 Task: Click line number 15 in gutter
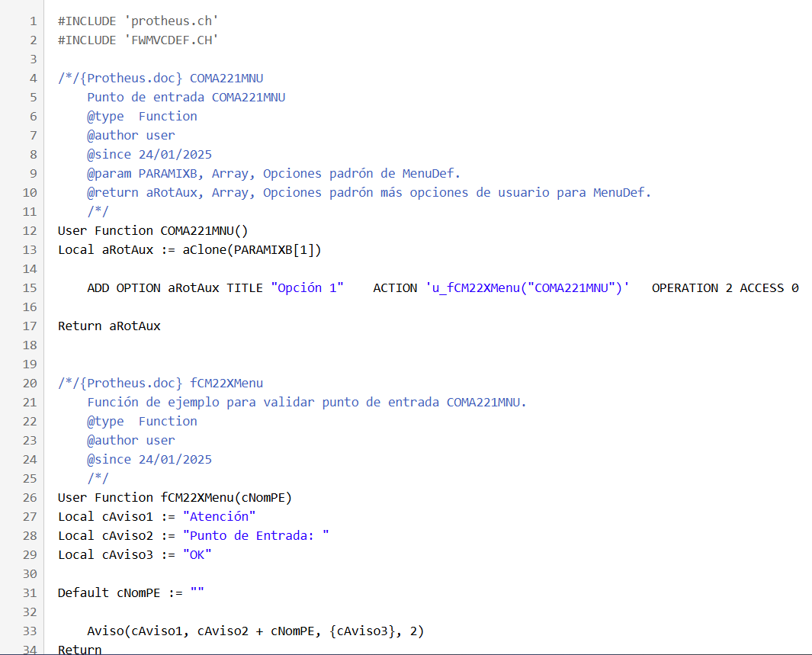pyautogui.click(x=30, y=288)
